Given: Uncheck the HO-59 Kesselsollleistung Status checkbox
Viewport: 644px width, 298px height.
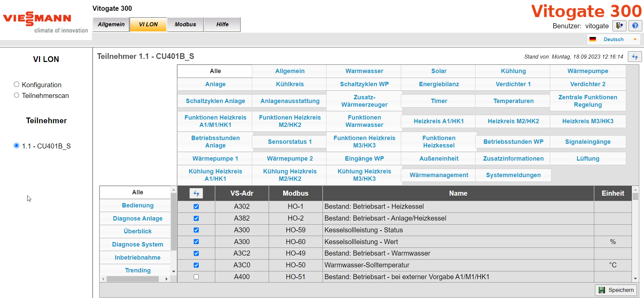Looking at the screenshot, I should 196,230.
